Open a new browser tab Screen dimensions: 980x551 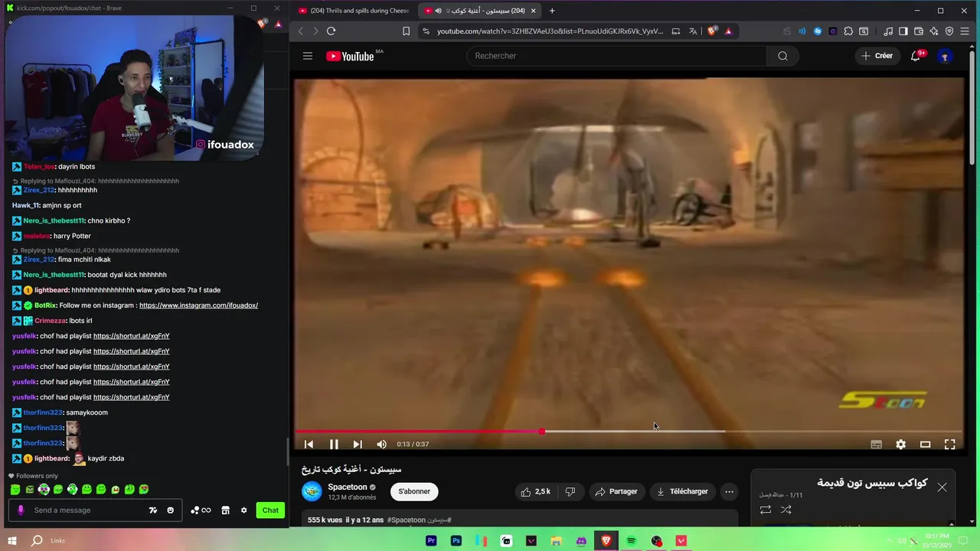coord(552,11)
